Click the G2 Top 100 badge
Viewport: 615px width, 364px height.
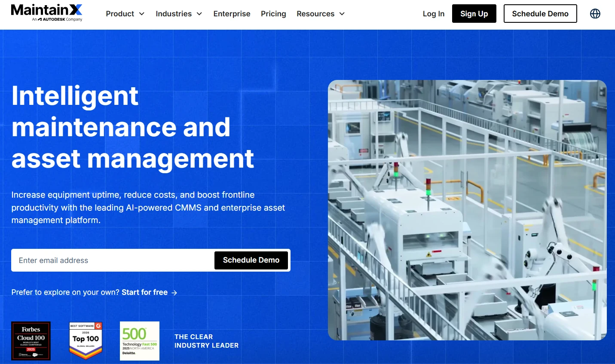[x=86, y=340]
